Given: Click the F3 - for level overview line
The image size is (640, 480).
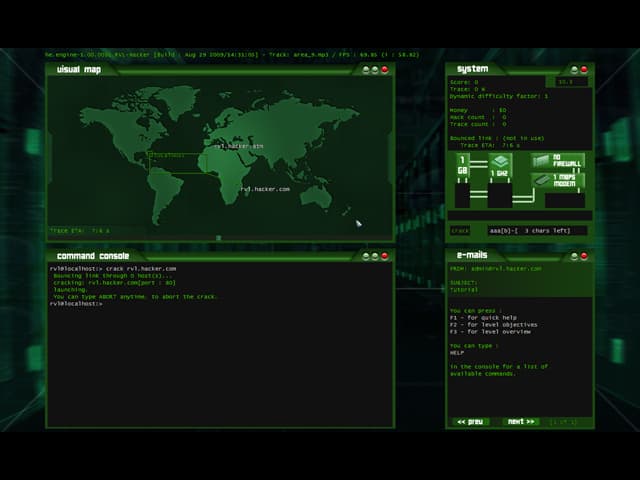Looking at the screenshot, I should coord(490,332).
